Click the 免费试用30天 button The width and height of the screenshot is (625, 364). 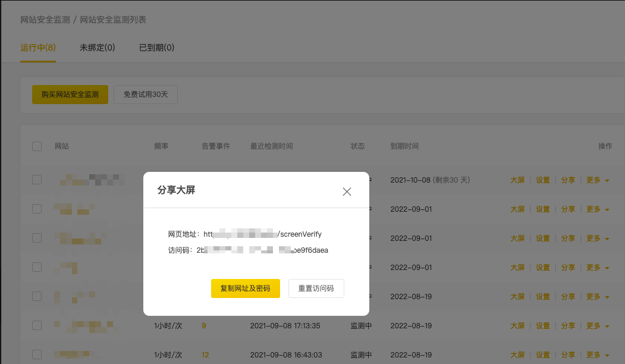point(146,95)
